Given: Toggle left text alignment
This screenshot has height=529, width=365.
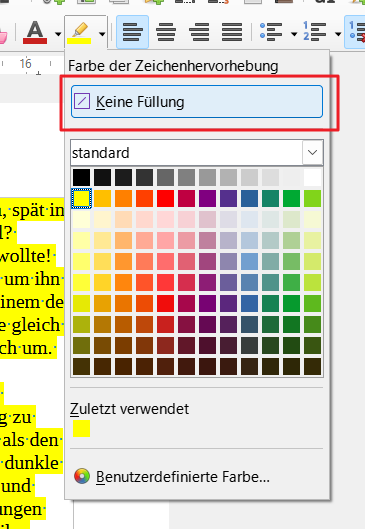Looking at the screenshot, I should (132, 32).
